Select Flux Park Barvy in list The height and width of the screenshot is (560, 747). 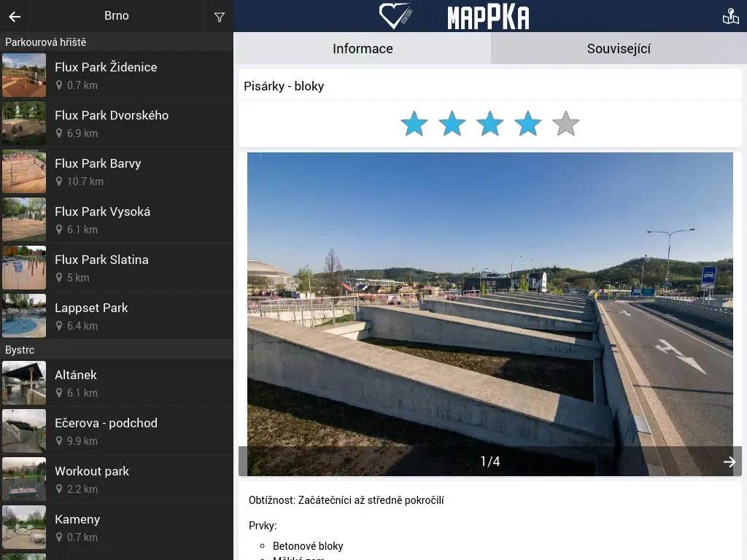pyautogui.click(x=117, y=171)
